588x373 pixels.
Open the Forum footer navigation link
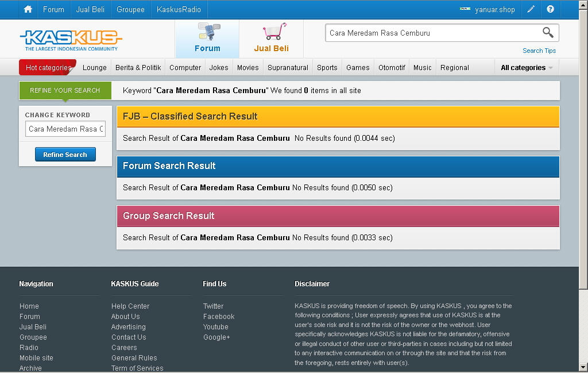click(30, 317)
